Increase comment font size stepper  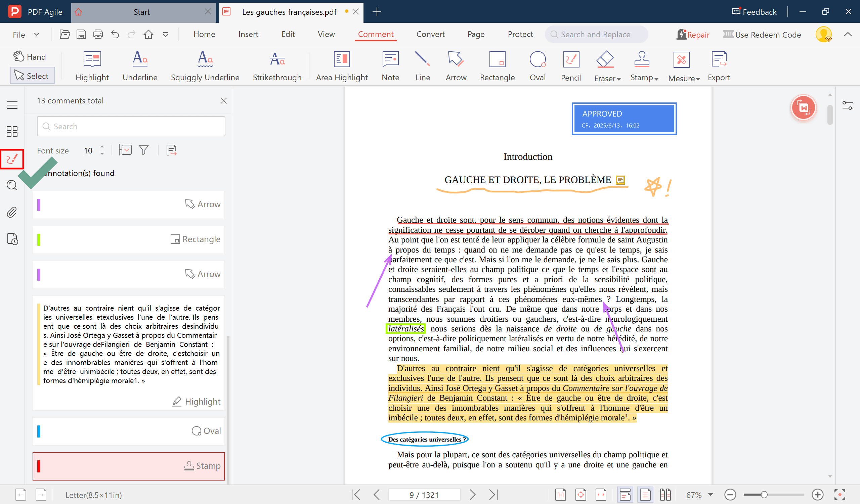tap(102, 147)
